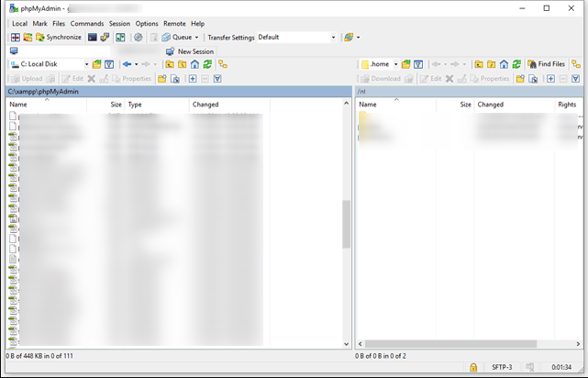The width and height of the screenshot is (588, 378).
Task: Click the remote panel horizontal scrollbar thumb
Action: [x=450, y=344]
